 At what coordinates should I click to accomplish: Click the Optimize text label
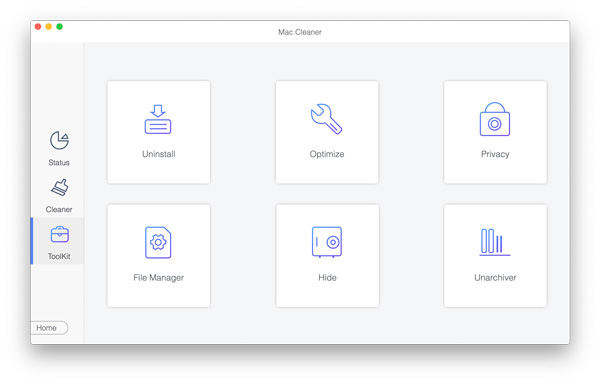(x=327, y=154)
